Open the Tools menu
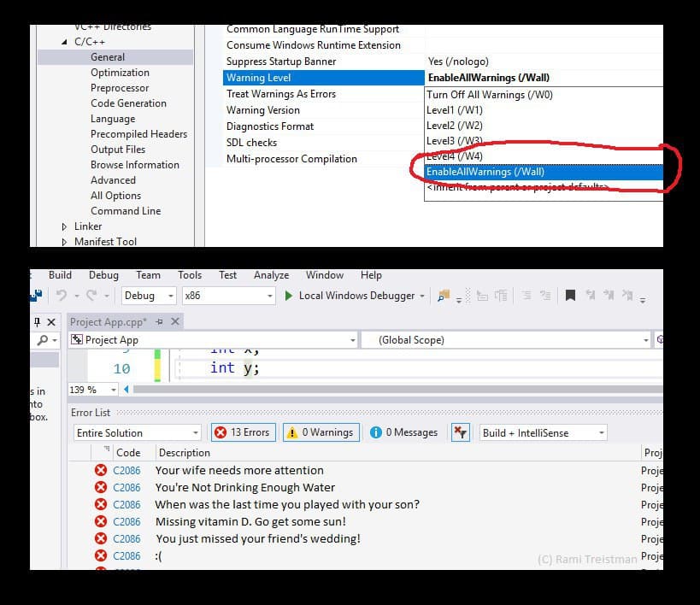 click(190, 275)
